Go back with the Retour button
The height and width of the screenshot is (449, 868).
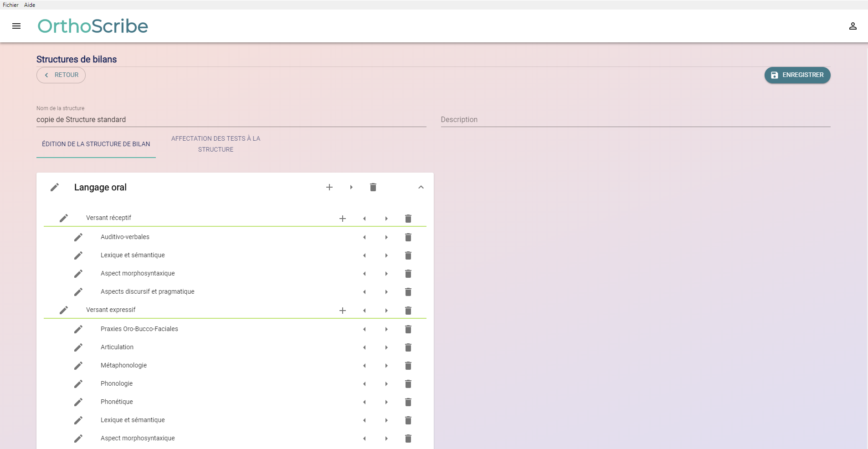coord(61,75)
